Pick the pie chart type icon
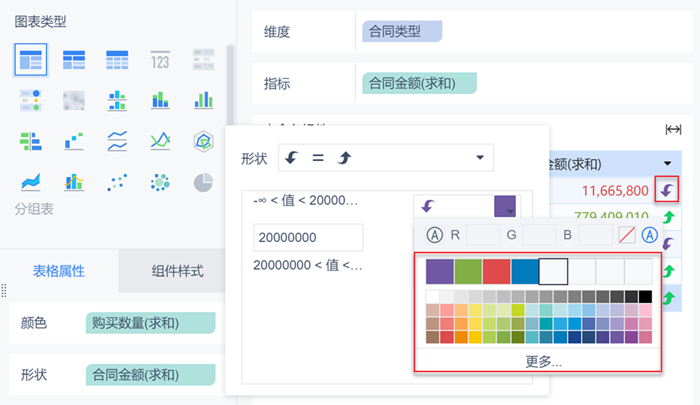This screenshot has height=405, width=700. coord(204,182)
